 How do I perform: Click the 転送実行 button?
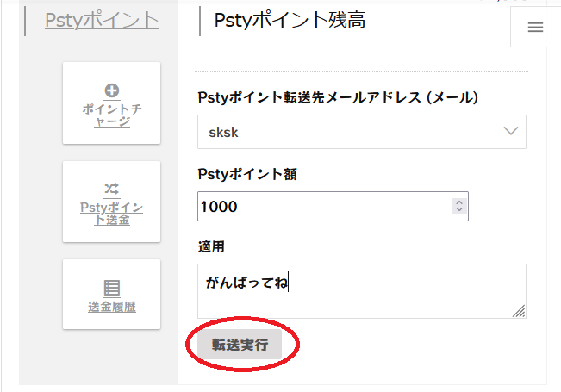tap(240, 345)
